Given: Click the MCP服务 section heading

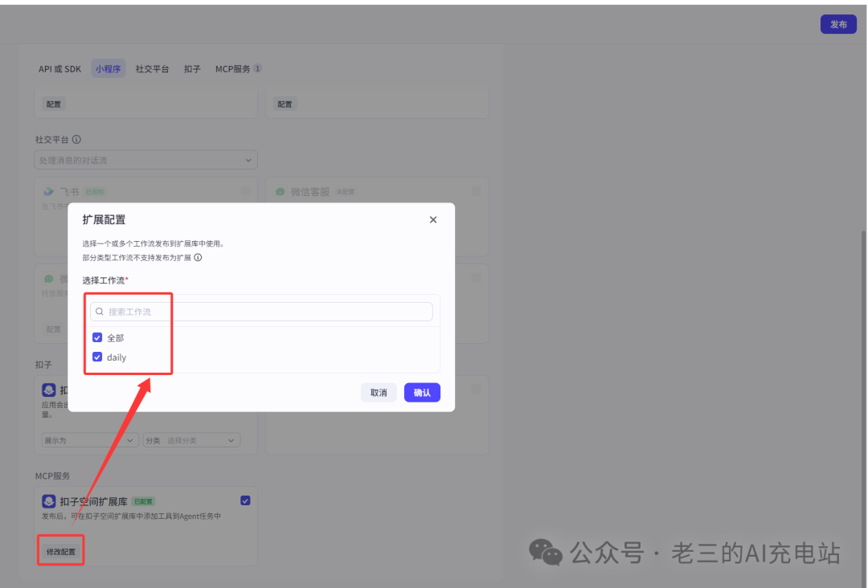Looking at the screenshot, I should coord(52,476).
